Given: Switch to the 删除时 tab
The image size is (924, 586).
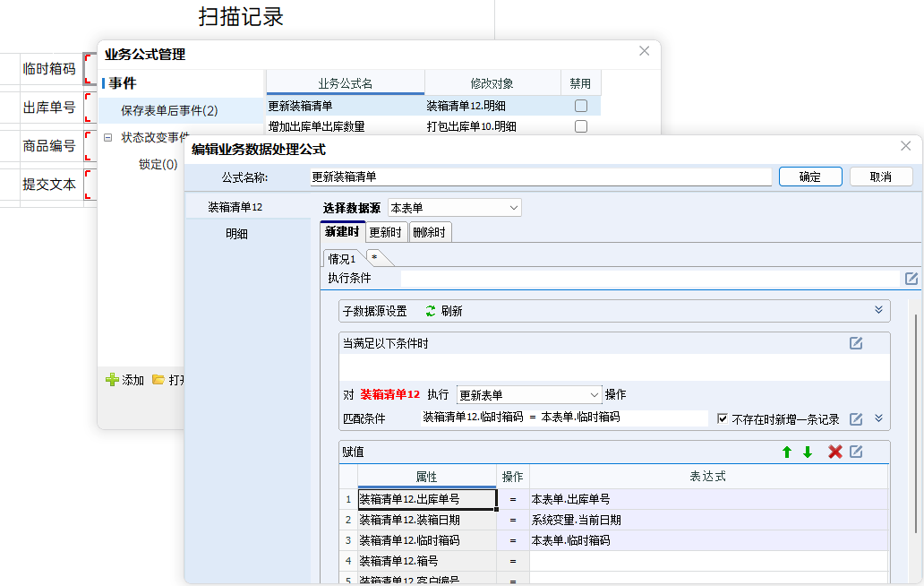Looking at the screenshot, I should [430, 232].
